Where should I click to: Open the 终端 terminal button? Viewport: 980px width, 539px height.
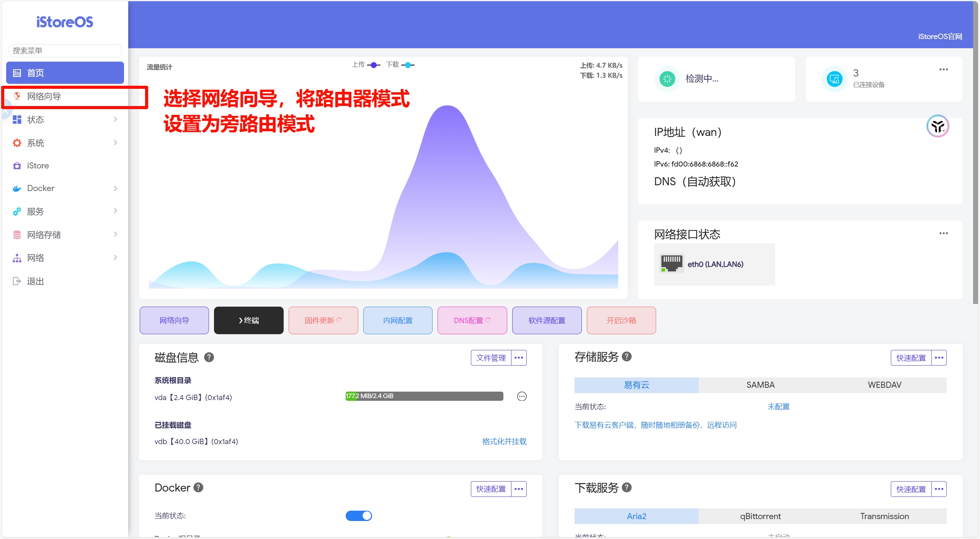click(x=248, y=320)
